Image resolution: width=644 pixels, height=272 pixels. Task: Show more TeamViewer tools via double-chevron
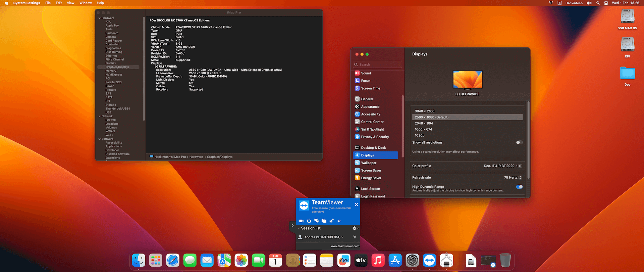(339, 221)
